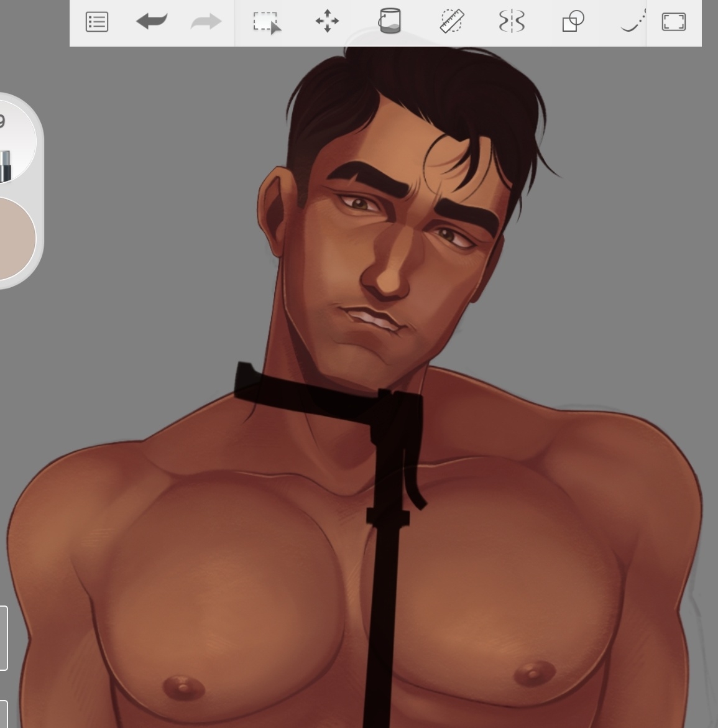Enter fullscreen canvas mode
The width and height of the screenshot is (718, 728).
point(674,22)
